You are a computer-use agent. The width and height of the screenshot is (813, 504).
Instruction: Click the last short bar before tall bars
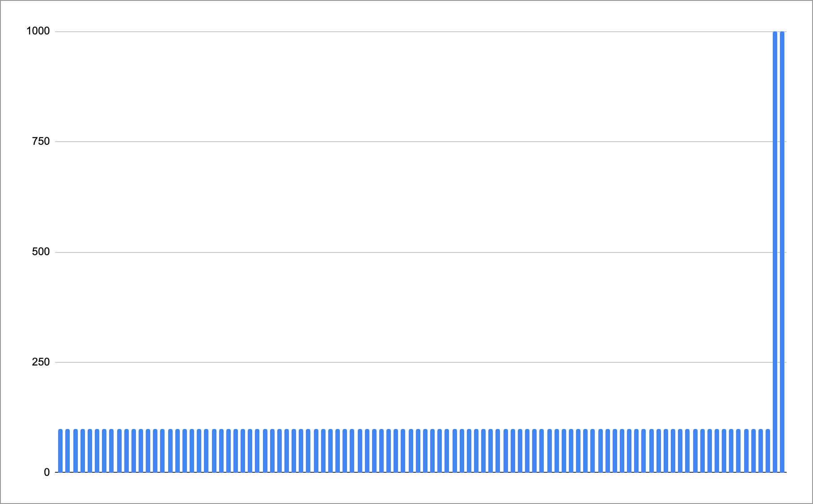pos(768,450)
